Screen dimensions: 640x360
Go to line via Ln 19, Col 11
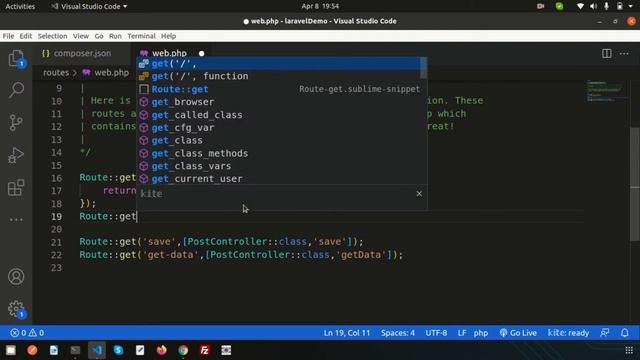coord(347,333)
